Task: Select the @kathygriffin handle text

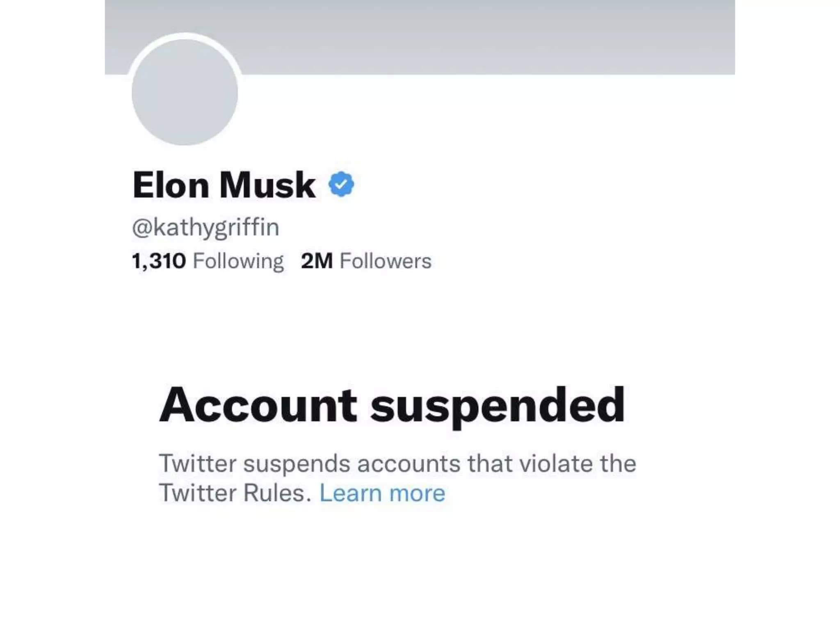Action: coord(205,227)
